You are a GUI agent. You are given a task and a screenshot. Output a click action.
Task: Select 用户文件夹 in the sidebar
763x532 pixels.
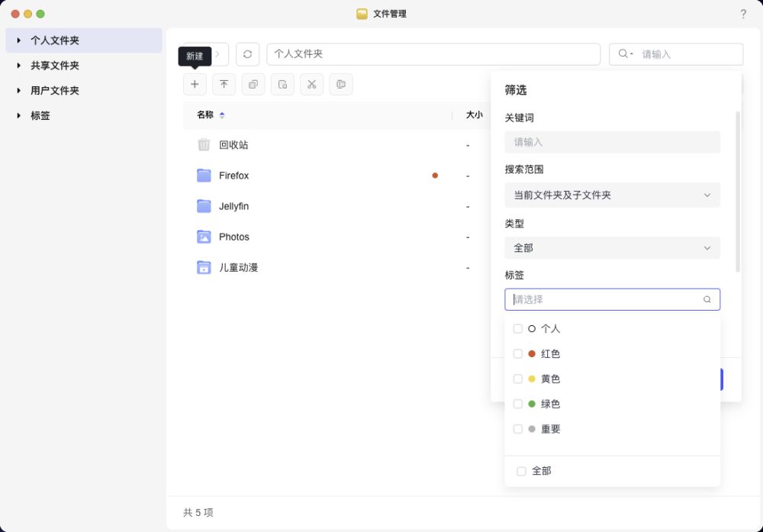coord(55,91)
